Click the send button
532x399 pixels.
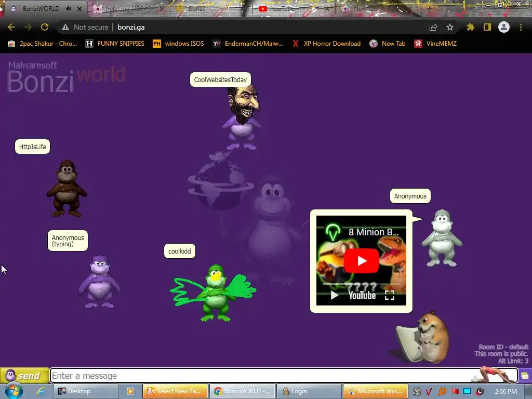pyautogui.click(x=24, y=376)
